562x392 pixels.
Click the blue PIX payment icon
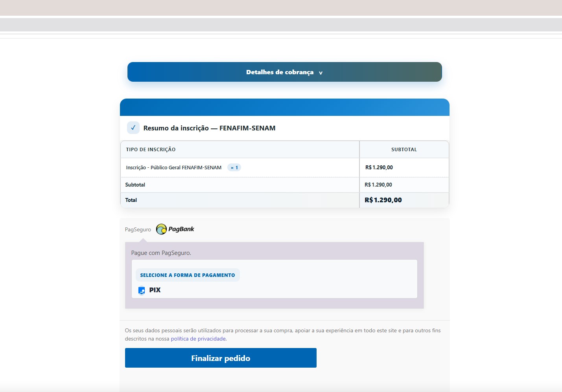(142, 290)
